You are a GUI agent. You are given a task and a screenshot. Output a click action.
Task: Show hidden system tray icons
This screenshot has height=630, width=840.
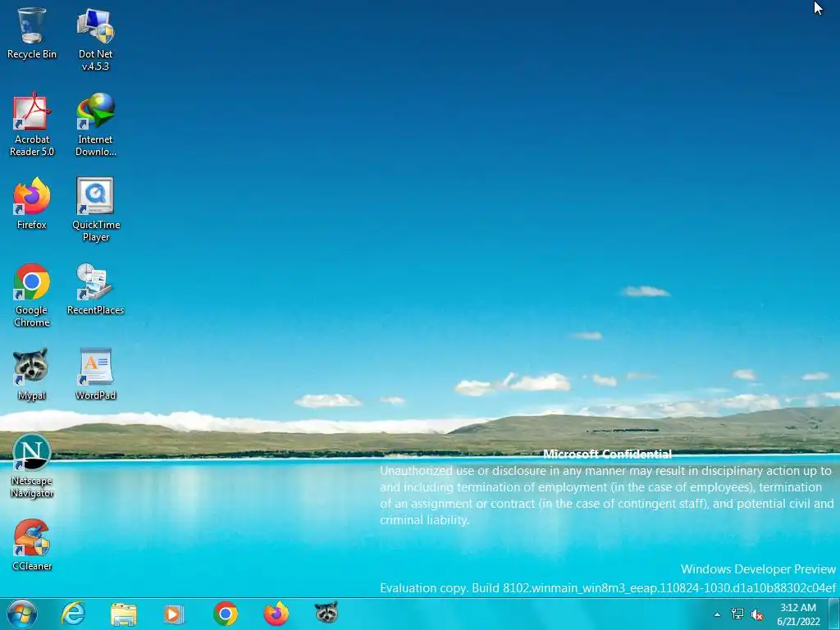pos(717,614)
